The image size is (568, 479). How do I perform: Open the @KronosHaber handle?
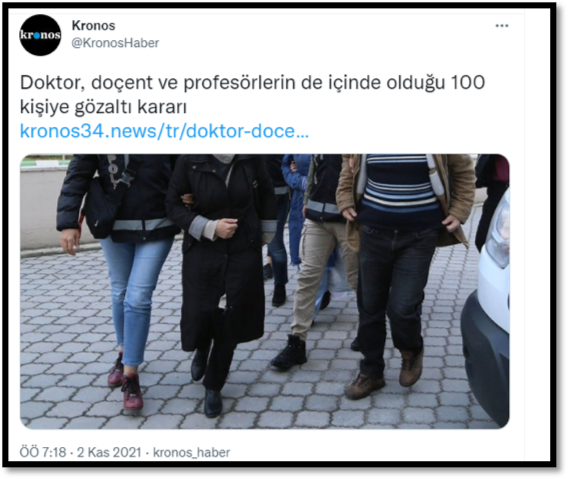(115, 43)
